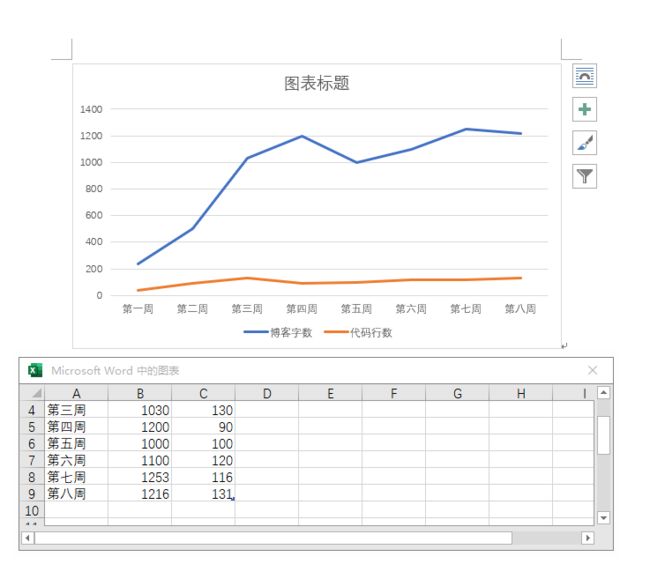Click the horizontal scrollbar left arrow
650x579 pixels.
click(x=28, y=538)
